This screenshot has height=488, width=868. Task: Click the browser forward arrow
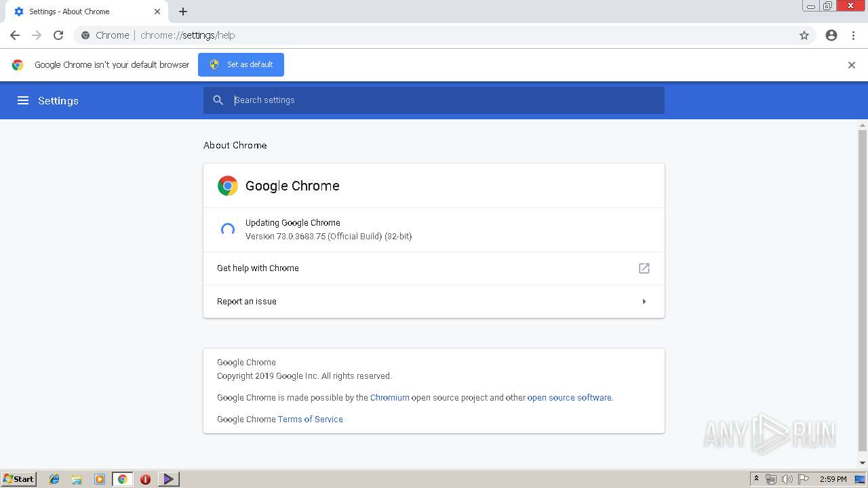click(37, 35)
